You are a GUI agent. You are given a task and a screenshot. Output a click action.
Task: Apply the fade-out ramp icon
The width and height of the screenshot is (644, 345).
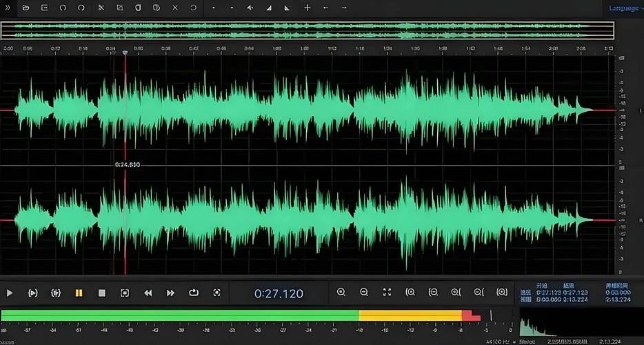tap(287, 8)
